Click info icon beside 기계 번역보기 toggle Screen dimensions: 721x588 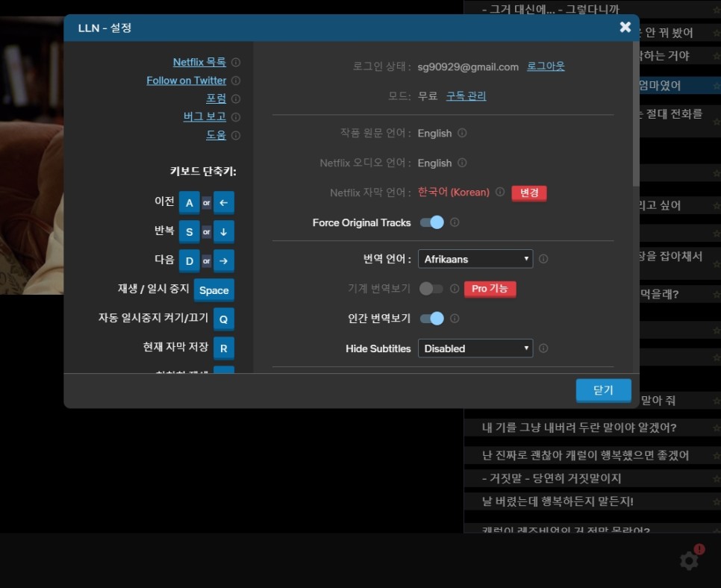[x=455, y=289]
